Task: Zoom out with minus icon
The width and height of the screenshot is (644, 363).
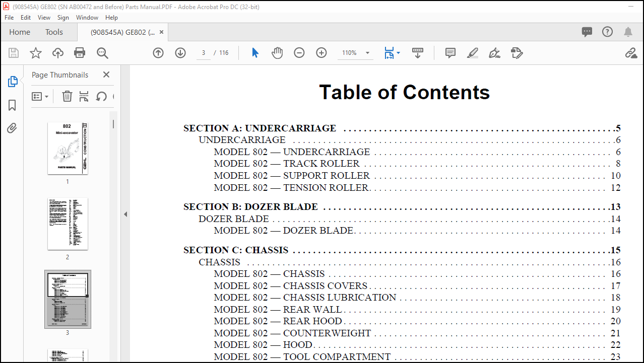Action: coord(299,53)
